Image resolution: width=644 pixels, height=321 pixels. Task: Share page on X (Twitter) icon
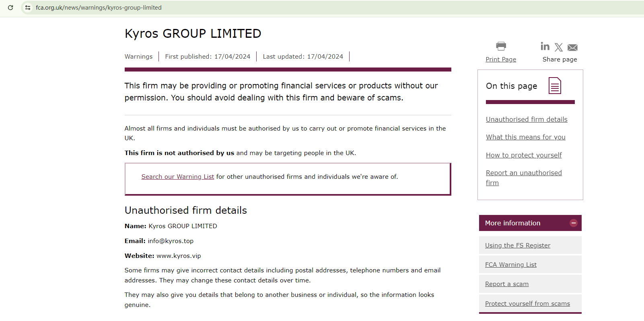click(559, 47)
